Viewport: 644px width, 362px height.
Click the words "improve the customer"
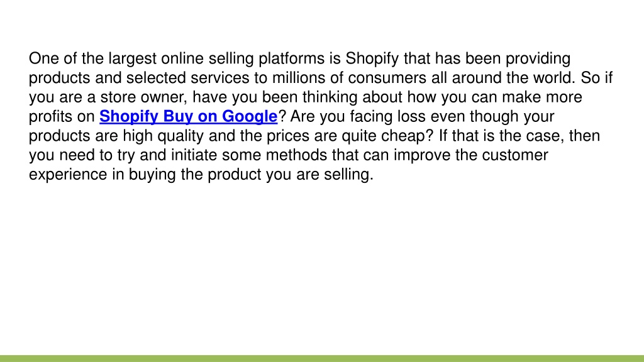pyautogui.click(x=471, y=155)
